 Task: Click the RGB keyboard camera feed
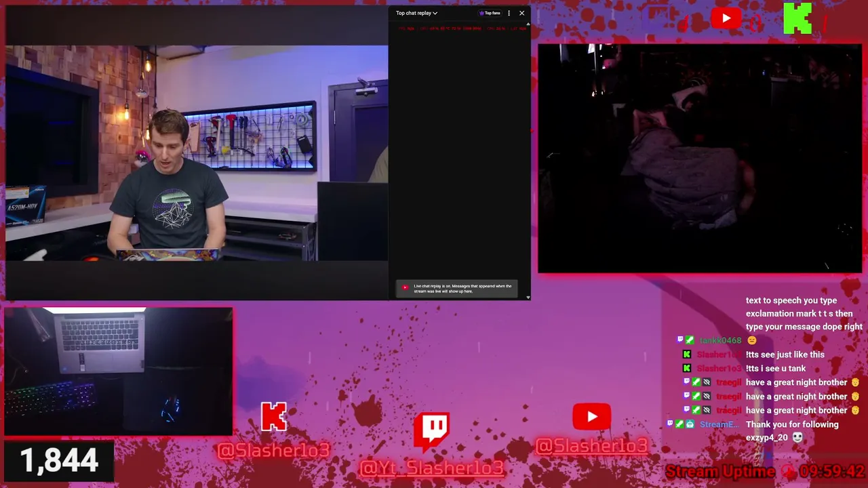(x=118, y=371)
